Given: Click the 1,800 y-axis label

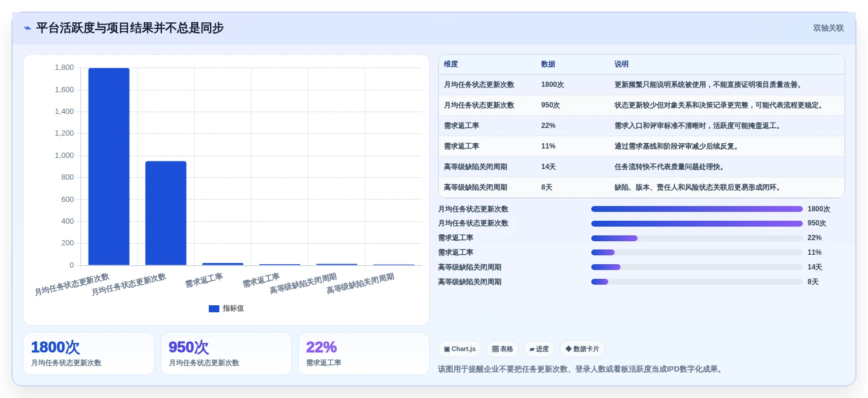Looking at the screenshot, I should tap(65, 68).
